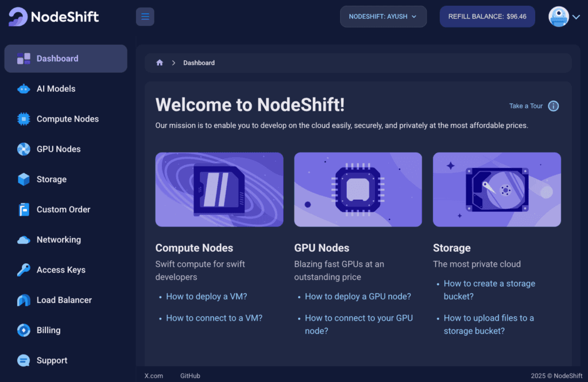The width and height of the screenshot is (588, 382).
Task: Open Dashboard menu label
Action: tap(57, 59)
